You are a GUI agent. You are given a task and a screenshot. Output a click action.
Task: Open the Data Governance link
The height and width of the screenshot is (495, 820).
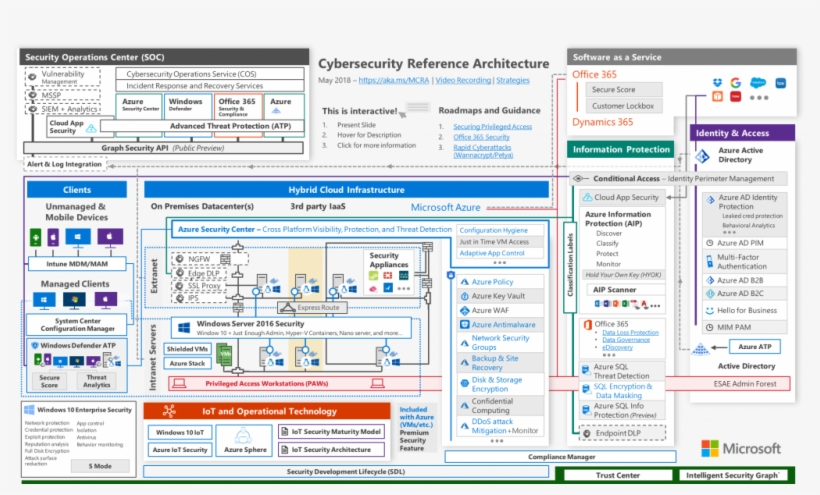pyautogui.click(x=626, y=340)
